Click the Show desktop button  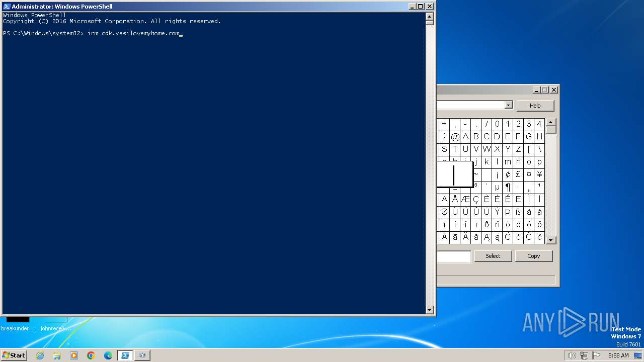(638, 355)
